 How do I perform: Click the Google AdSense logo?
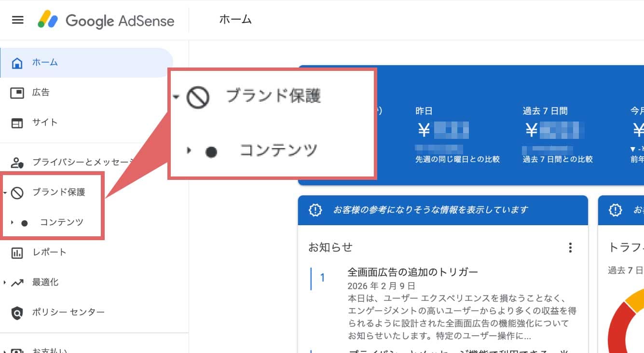[x=106, y=20]
